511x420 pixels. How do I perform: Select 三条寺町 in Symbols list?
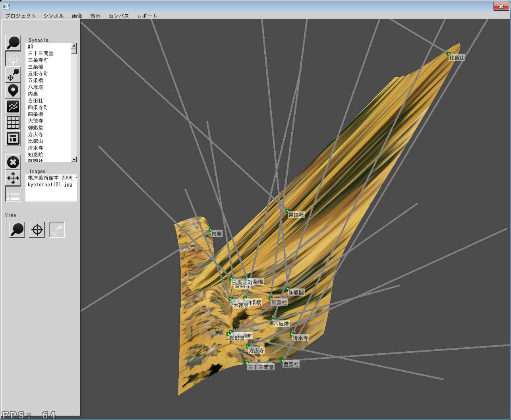[x=48, y=60]
